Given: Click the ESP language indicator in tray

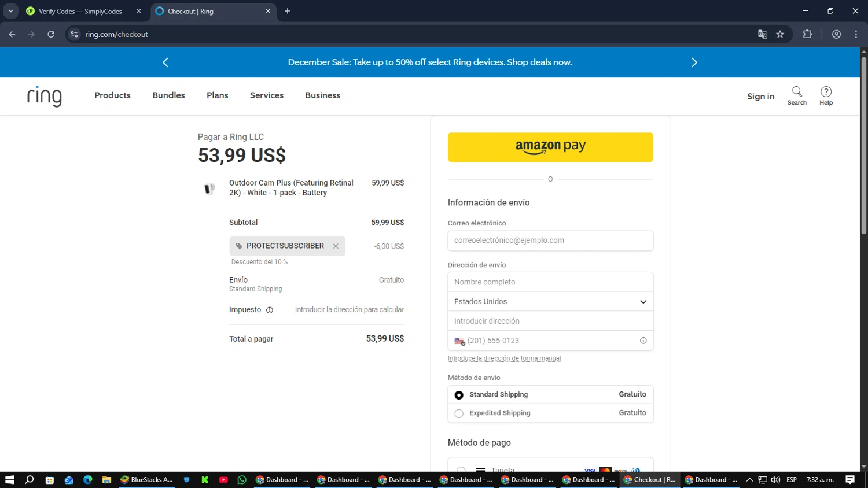Looking at the screenshot, I should click(x=792, y=480).
